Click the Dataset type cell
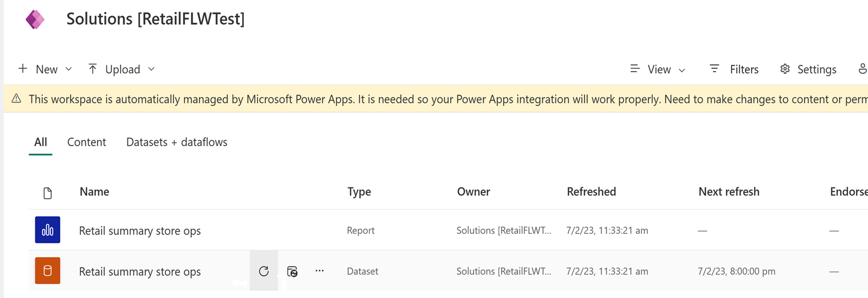This screenshot has width=868, height=298. (x=363, y=271)
